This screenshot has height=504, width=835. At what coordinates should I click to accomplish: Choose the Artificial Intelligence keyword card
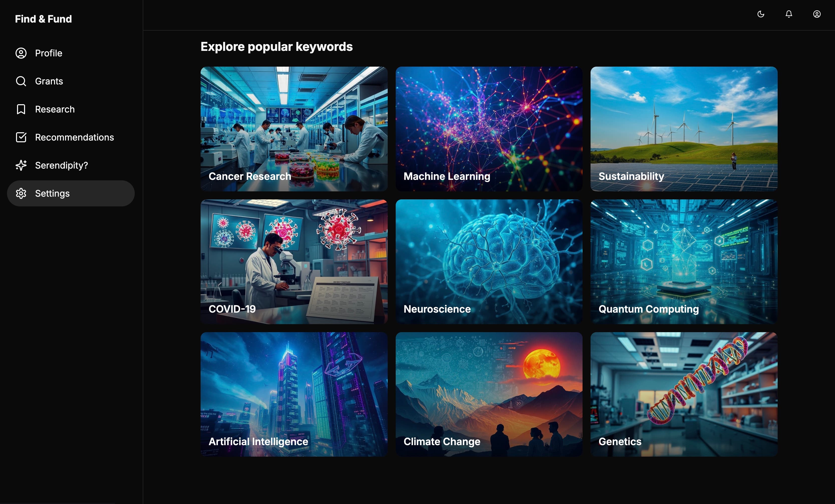[294, 394]
